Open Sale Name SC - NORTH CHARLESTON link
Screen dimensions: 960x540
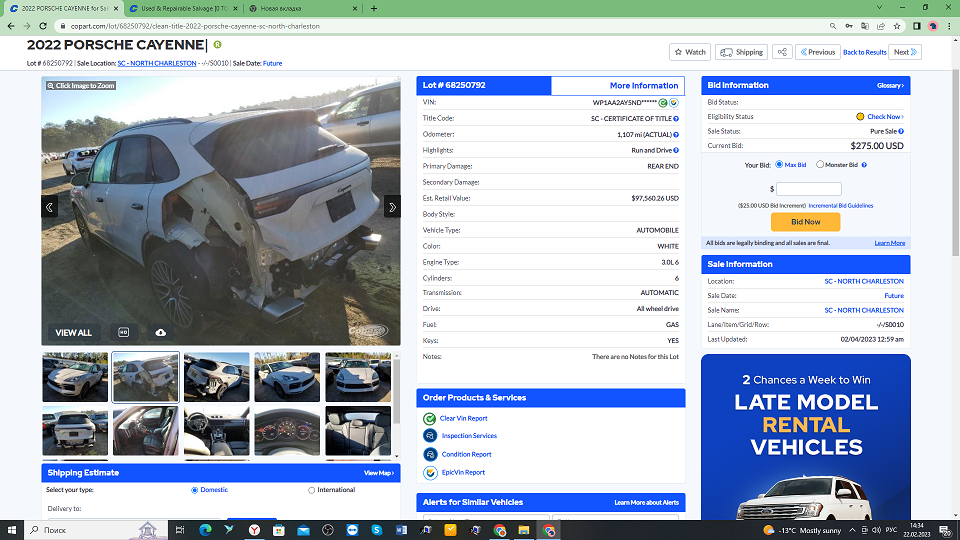pos(864,310)
